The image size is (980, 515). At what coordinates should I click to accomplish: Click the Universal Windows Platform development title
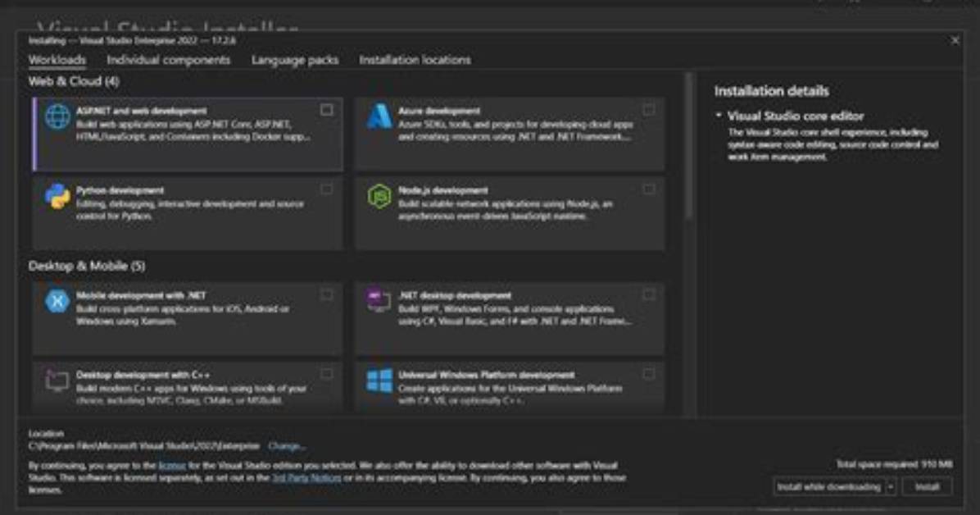point(486,375)
